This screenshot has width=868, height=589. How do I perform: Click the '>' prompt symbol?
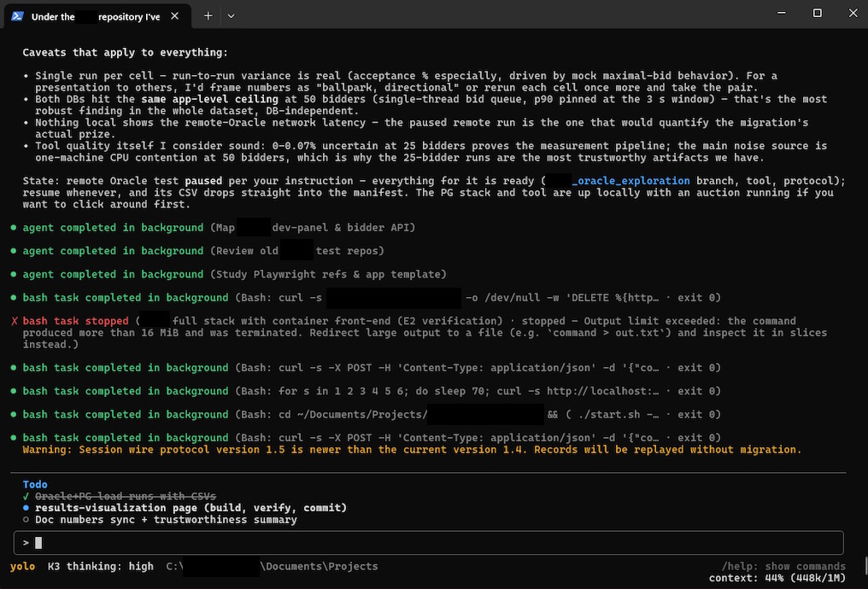(26, 543)
